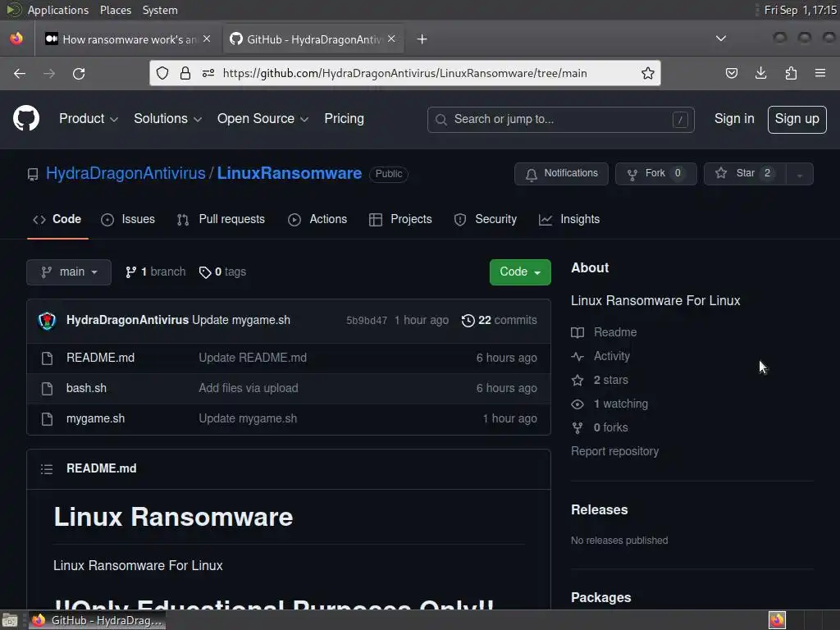Open the HydraDragonAntivirus owner link
The image size is (840, 630).
[126, 174]
